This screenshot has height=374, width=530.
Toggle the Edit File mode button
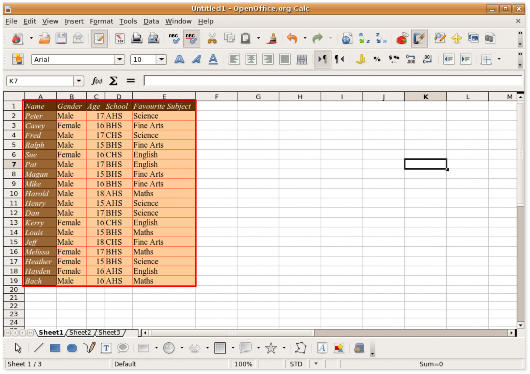(99, 38)
